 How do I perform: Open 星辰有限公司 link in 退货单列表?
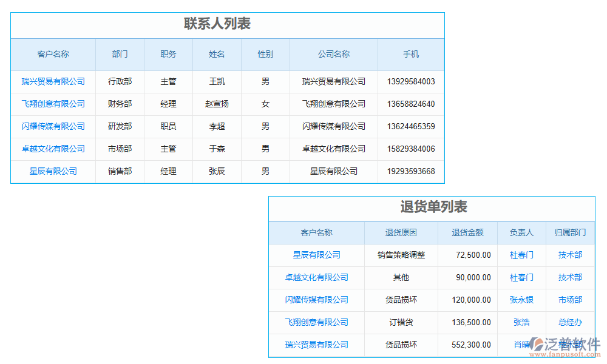[316, 255]
